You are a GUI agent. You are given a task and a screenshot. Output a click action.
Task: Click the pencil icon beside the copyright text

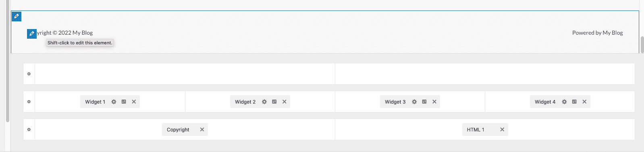pyautogui.click(x=32, y=34)
